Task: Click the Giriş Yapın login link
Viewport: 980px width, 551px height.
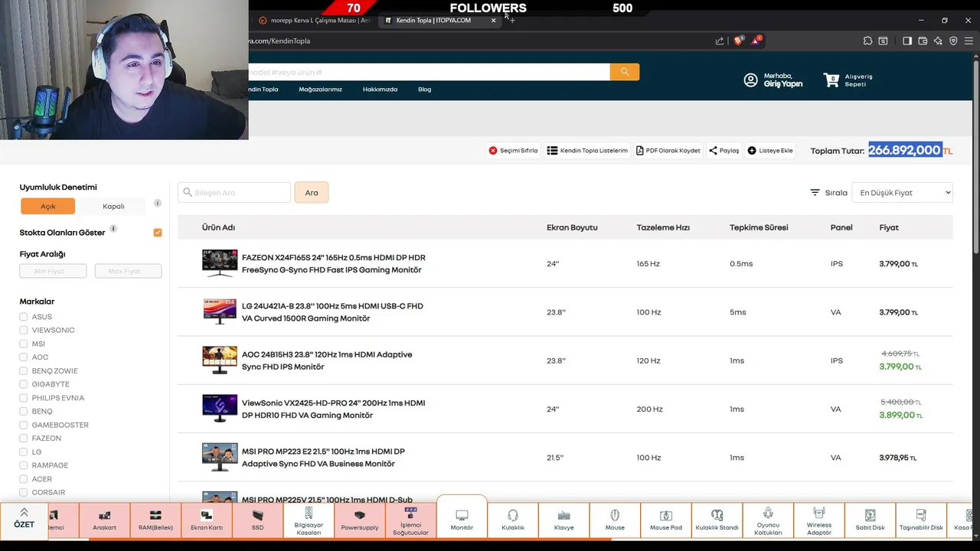Action: pyautogui.click(x=783, y=84)
